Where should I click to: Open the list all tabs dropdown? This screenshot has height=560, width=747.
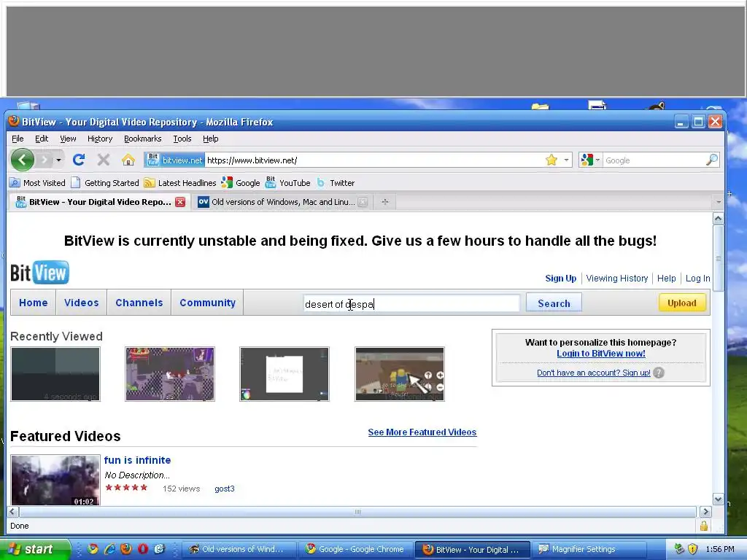[719, 202]
